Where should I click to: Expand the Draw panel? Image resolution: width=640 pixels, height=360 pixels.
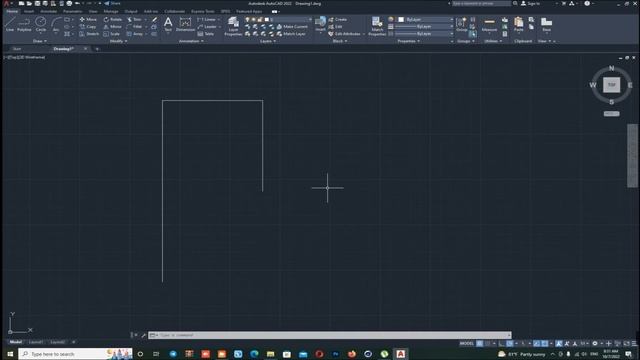[40, 41]
